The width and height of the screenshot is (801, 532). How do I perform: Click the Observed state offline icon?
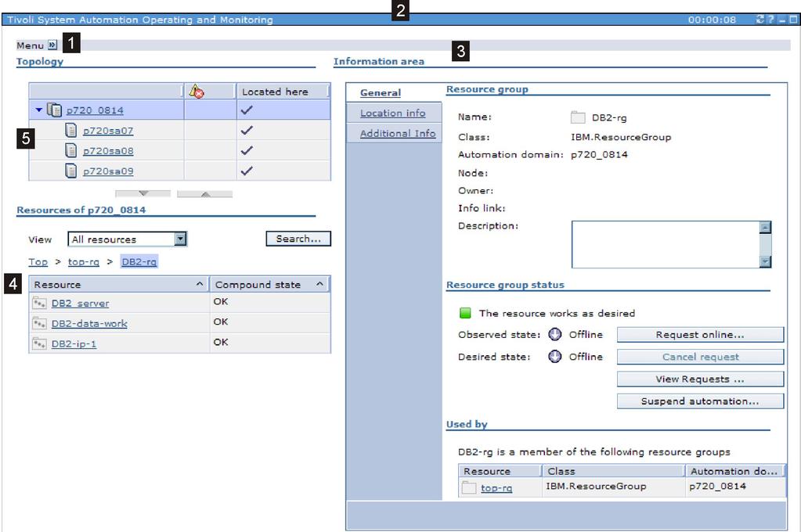pyautogui.click(x=555, y=334)
